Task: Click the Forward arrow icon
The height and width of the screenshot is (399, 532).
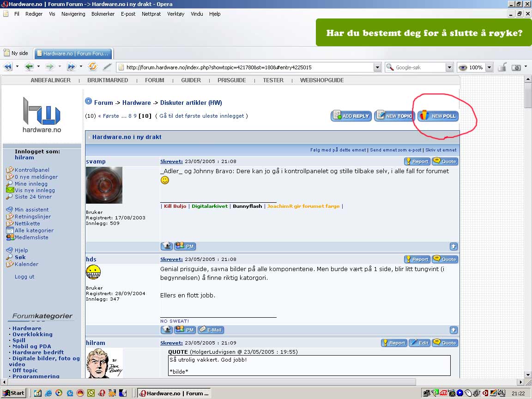Action: click(x=50, y=67)
